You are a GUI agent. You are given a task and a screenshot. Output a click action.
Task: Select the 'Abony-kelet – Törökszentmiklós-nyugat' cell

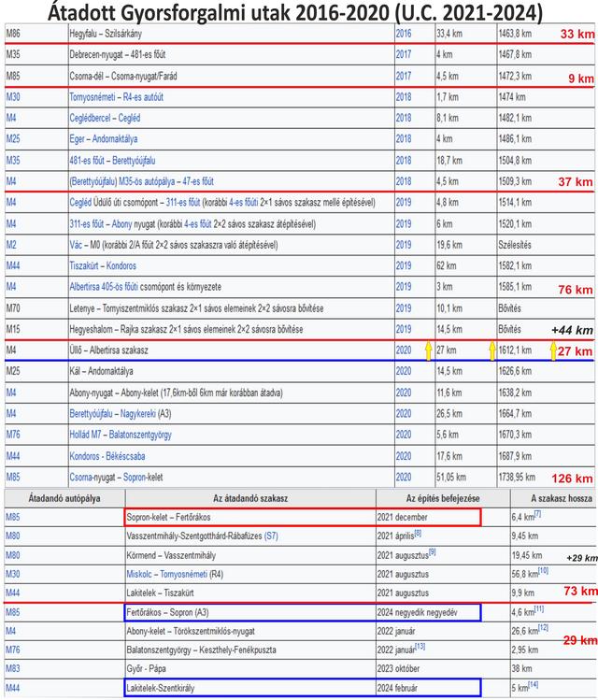click(250, 631)
